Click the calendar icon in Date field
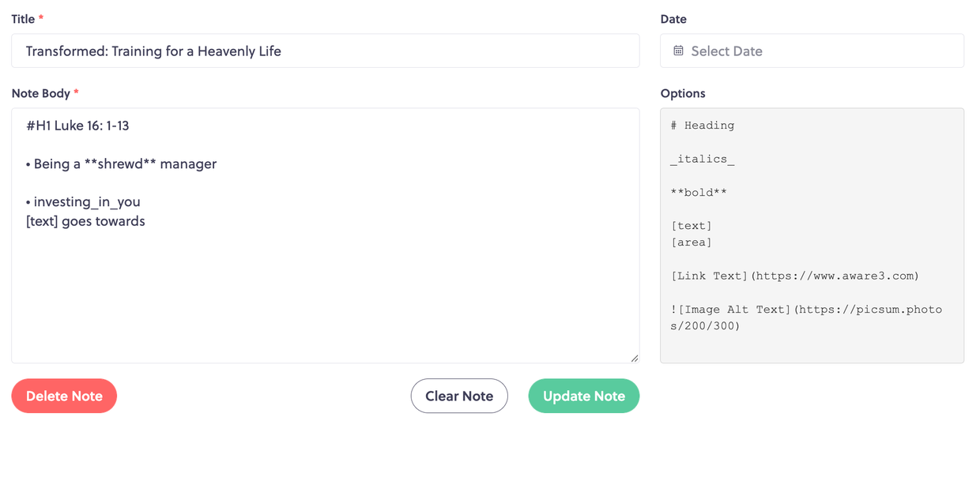980x477 pixels. click(678, 51)
